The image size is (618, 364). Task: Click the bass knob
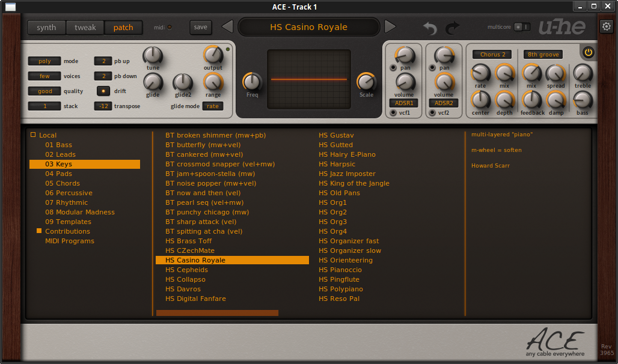(583, 100)
